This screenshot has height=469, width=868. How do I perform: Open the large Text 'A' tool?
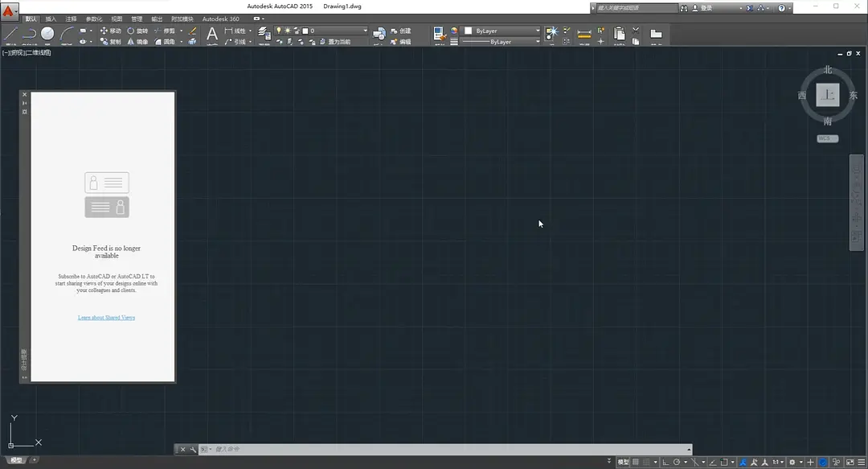pyautogui.click(x=212, y=35)
